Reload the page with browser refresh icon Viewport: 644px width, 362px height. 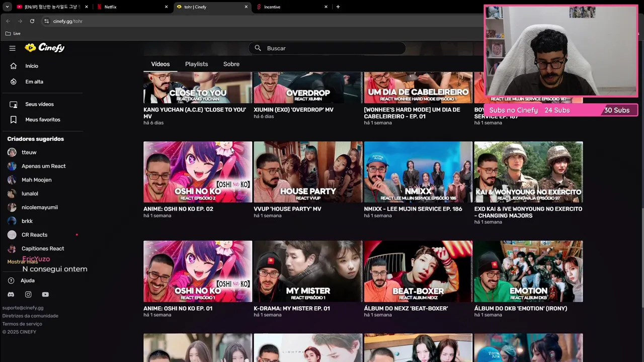tap(32, 21)
